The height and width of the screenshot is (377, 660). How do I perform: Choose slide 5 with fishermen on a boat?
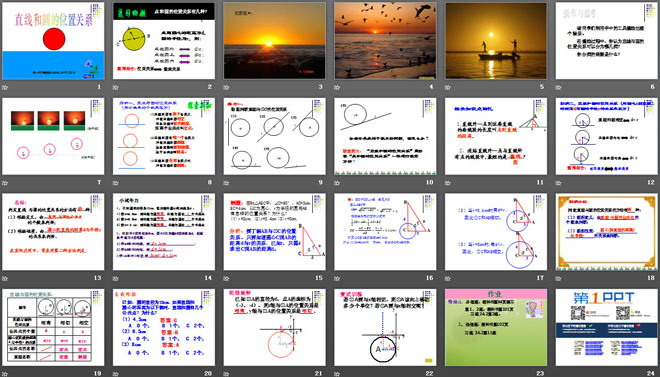496,41
